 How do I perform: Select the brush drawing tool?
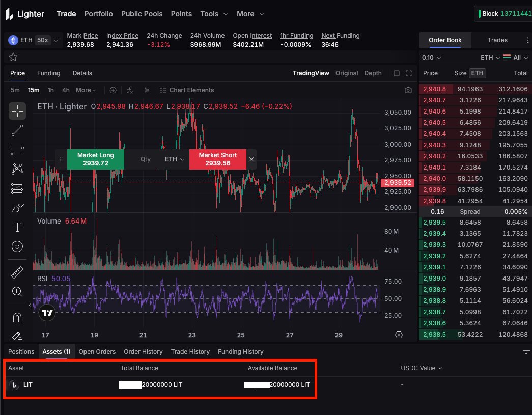click(17, 208)
